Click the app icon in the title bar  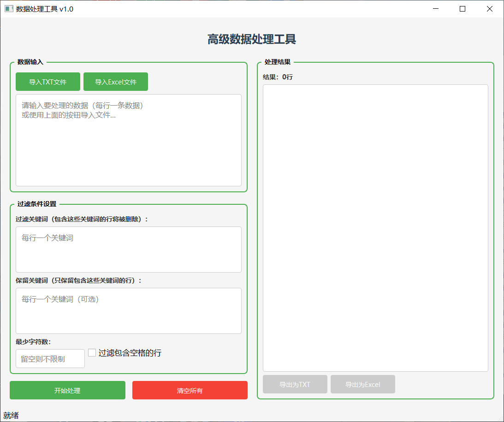pos(9,9)
